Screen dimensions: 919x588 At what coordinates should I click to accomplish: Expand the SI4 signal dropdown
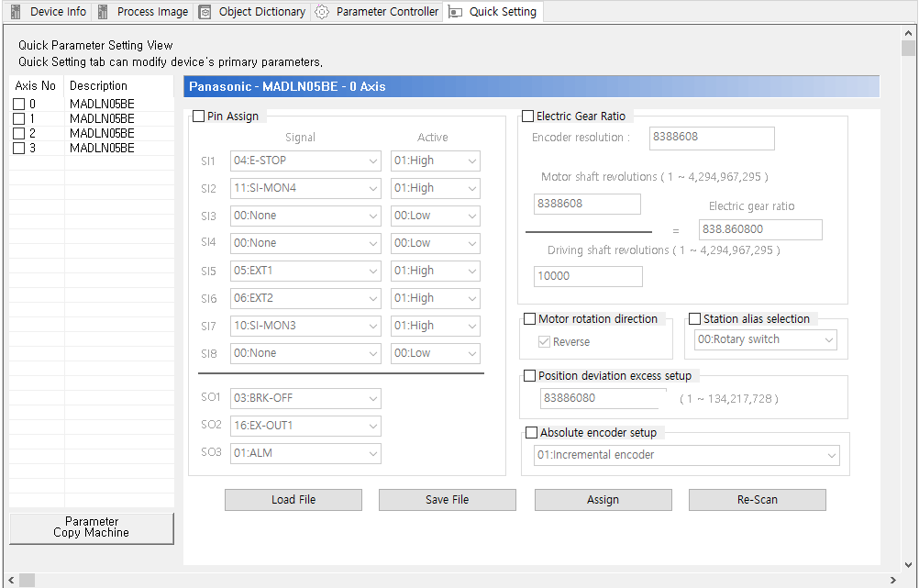305,243
